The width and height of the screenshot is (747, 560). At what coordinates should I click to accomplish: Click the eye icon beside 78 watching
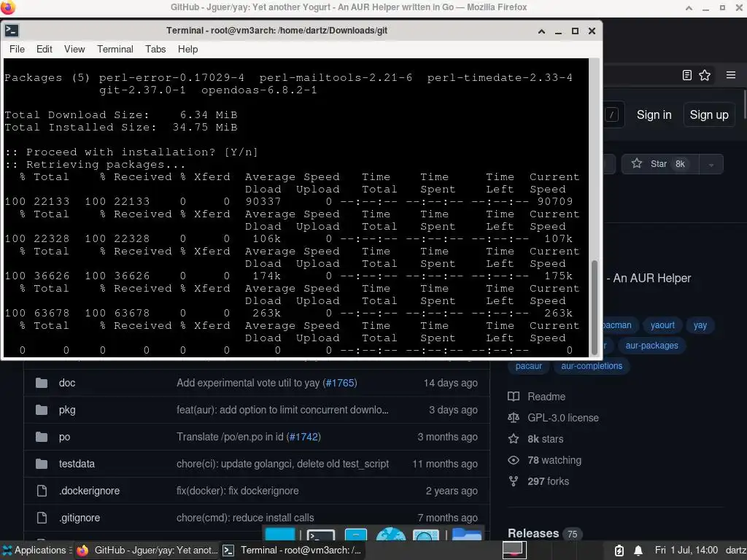[x=514, y=460]
